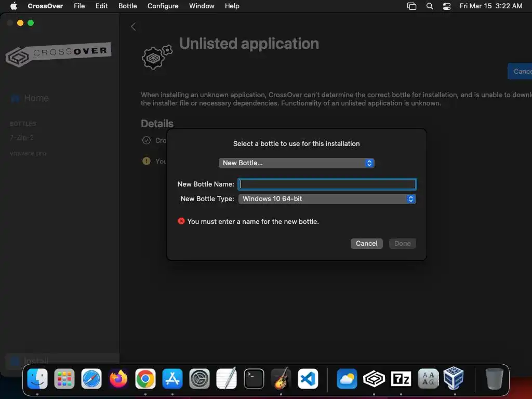
Task: Click the CrossOver logo in sidebar
Action: click(58, 54)
